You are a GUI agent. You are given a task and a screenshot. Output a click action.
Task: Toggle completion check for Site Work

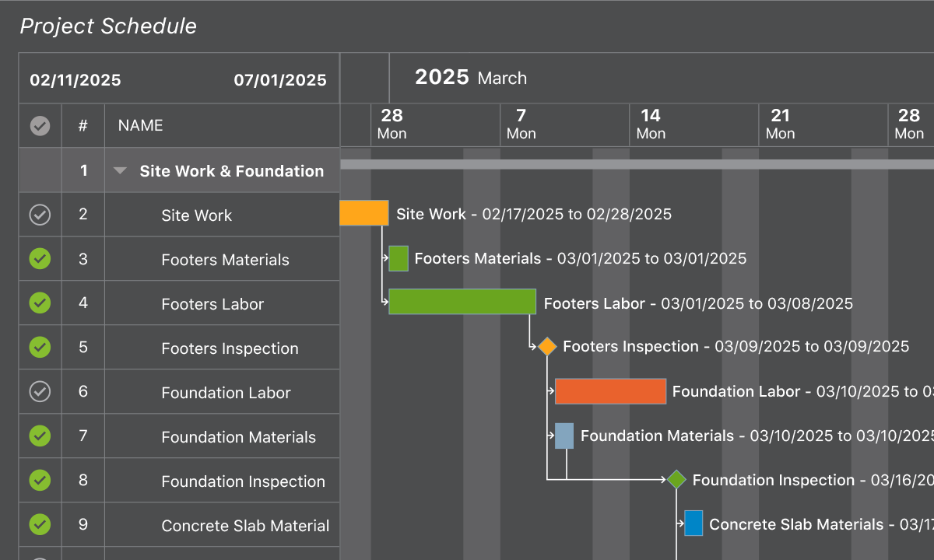tap(40, 215)
